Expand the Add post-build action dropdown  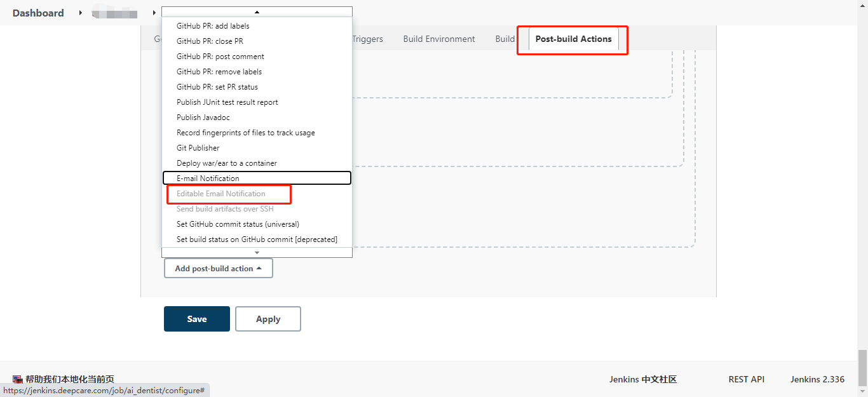pos(218,269)
